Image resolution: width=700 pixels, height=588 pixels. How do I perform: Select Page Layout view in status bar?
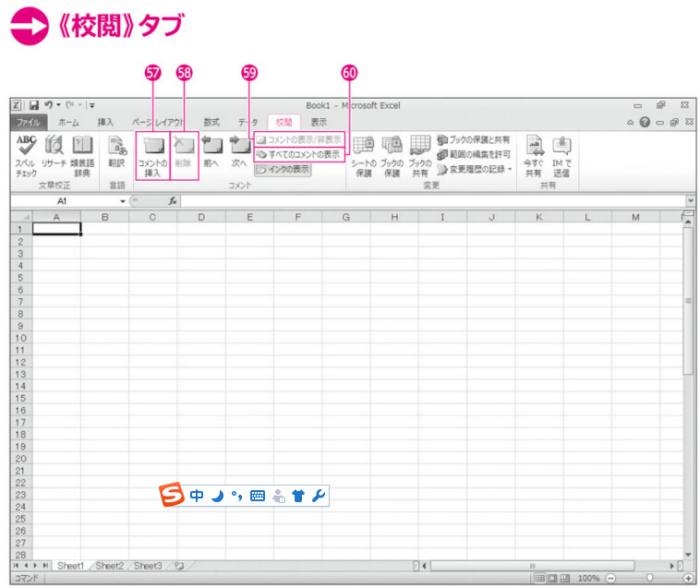[552, 578]
